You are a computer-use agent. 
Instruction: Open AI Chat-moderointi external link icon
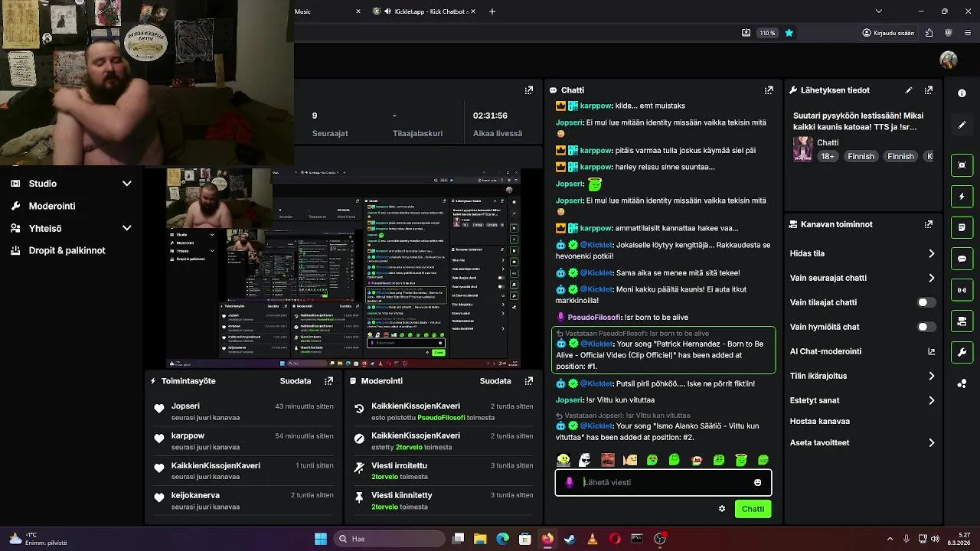(x=932, y=351)
